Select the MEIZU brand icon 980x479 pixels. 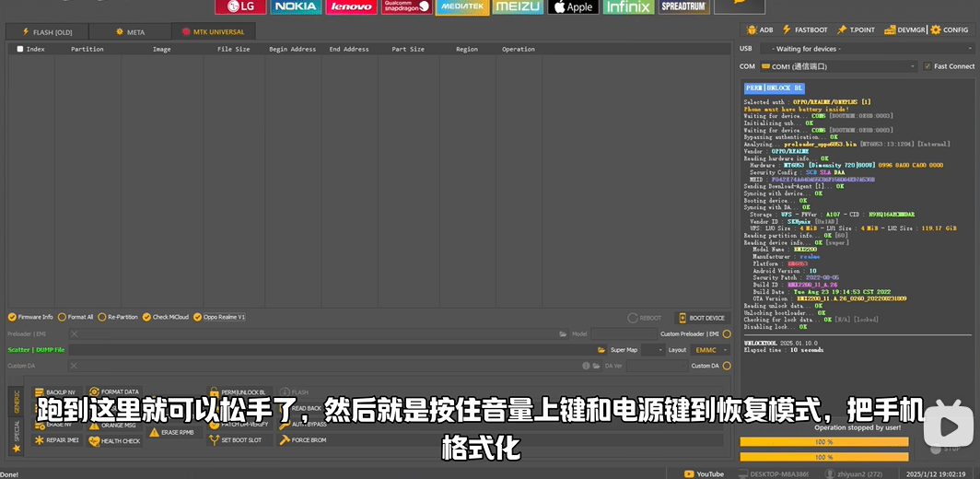pyautogui.click(x=518, y=6)
